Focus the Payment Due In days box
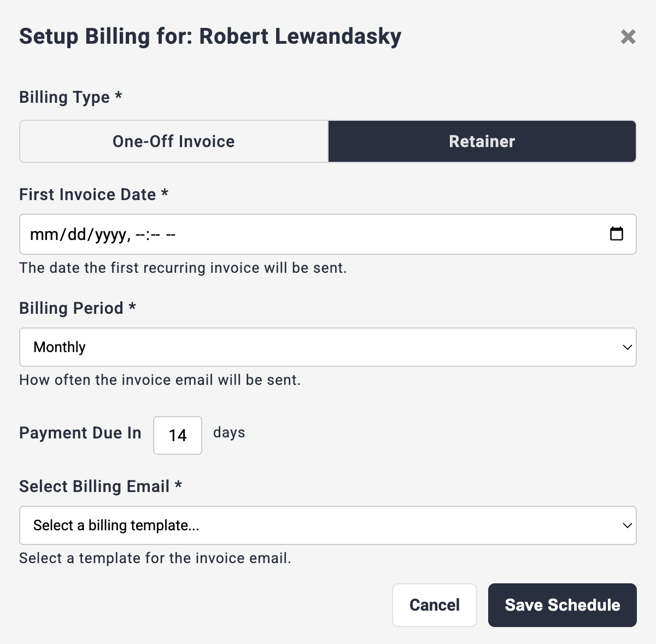Image resolution: width=656 pixels, height=644 pixels. coord(178,435)
